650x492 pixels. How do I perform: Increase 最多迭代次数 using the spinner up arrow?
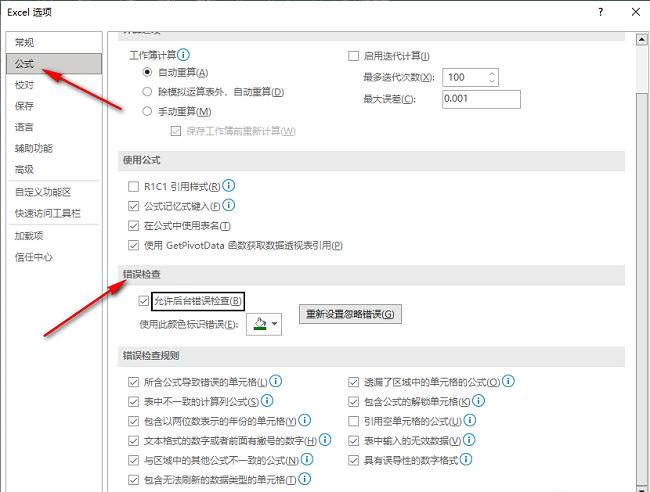492,73
